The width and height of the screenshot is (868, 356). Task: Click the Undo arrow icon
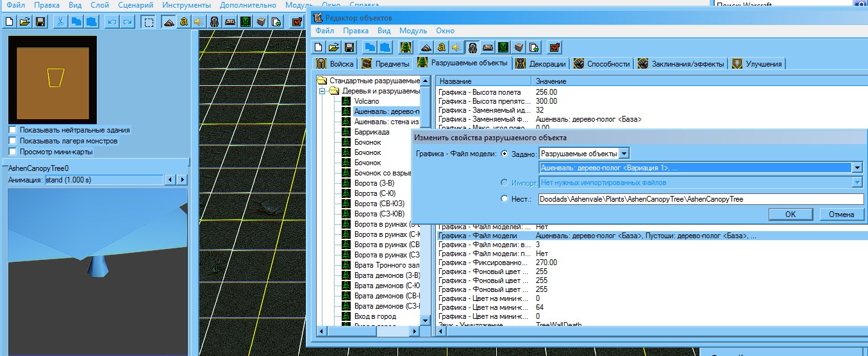tap(112, 22)
